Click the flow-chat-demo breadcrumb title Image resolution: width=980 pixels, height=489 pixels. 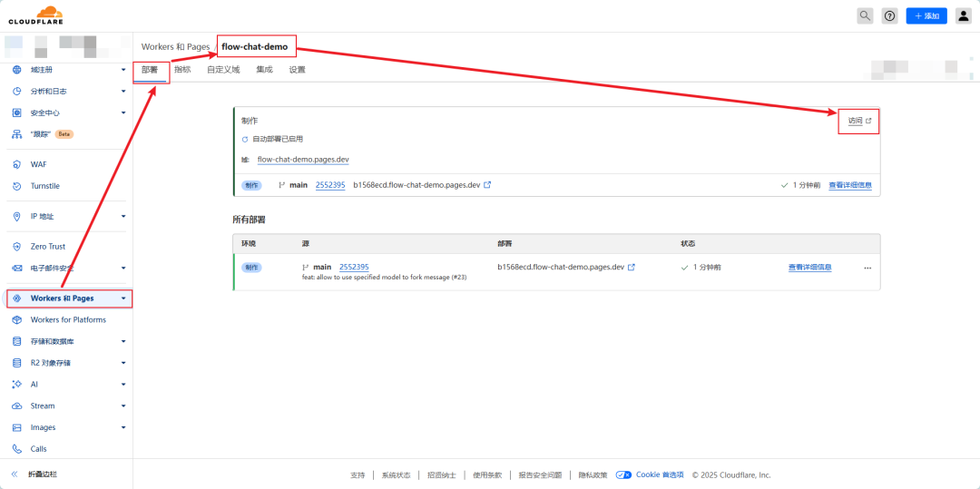[254, 47]
